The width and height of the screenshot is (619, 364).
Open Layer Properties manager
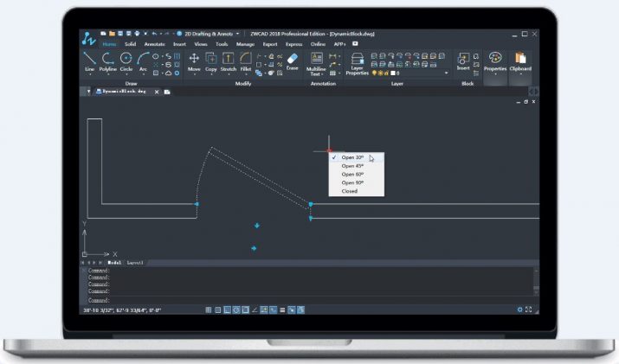click(x=357, y=62)
